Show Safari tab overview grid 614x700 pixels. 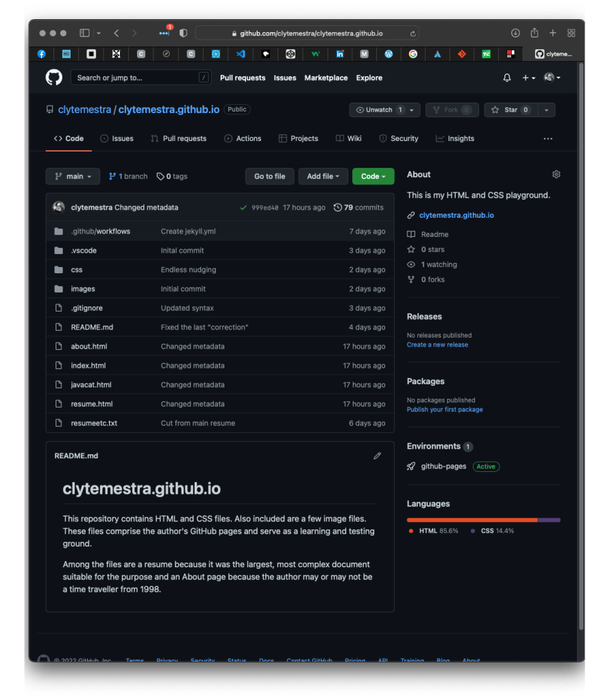(571, 33)
